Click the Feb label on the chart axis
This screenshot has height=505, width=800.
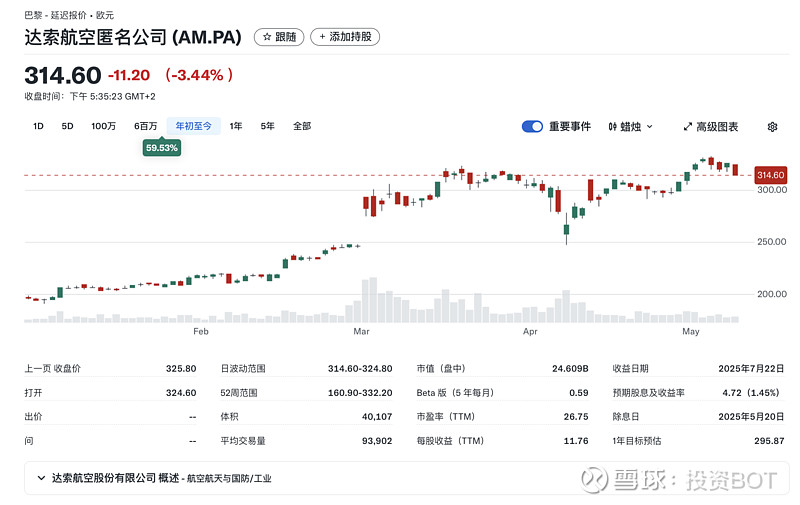pyautogui.click(x=201, y=332)
